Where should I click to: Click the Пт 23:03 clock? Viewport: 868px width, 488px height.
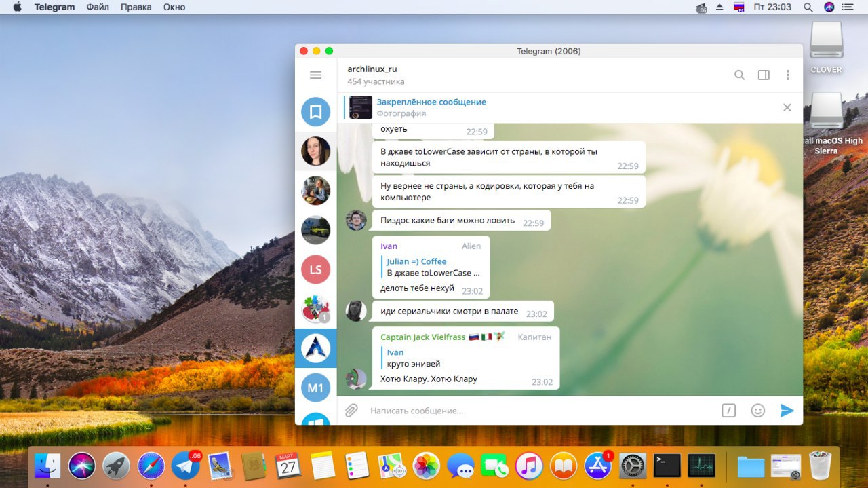point(772,7)
